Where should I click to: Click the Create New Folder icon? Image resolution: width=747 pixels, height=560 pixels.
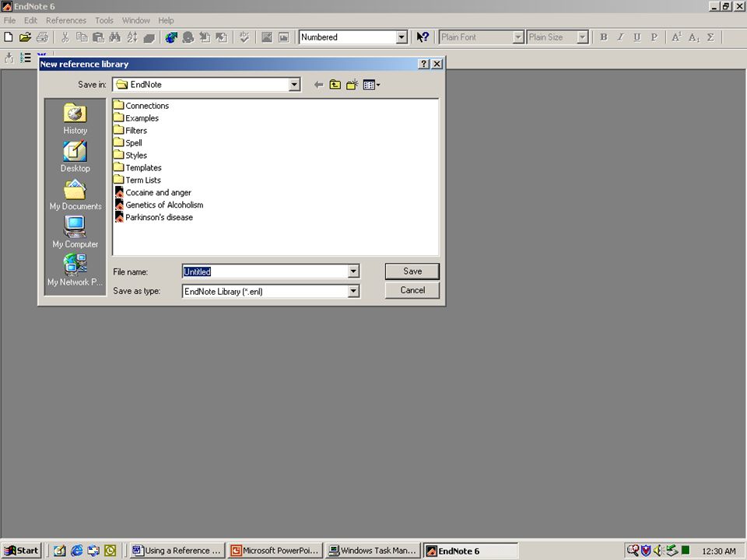pos(352,85)
